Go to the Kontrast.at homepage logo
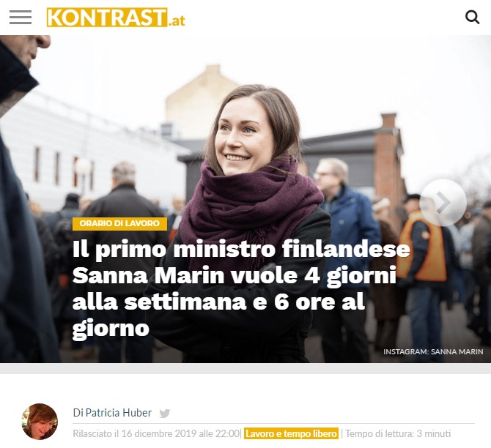The image size is (491, 448). coord(116,18)
